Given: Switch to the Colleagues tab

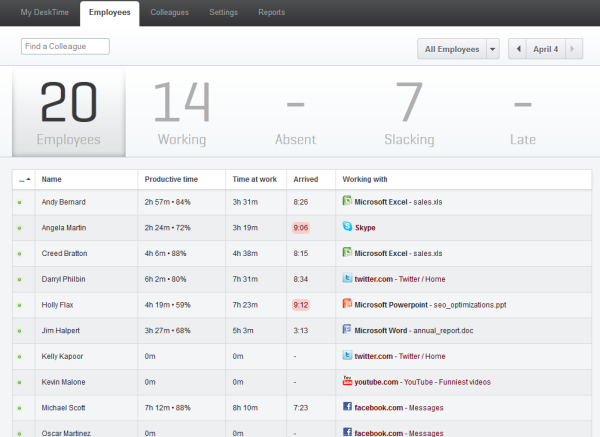Looking at the screenshot, I should point(169,13).
